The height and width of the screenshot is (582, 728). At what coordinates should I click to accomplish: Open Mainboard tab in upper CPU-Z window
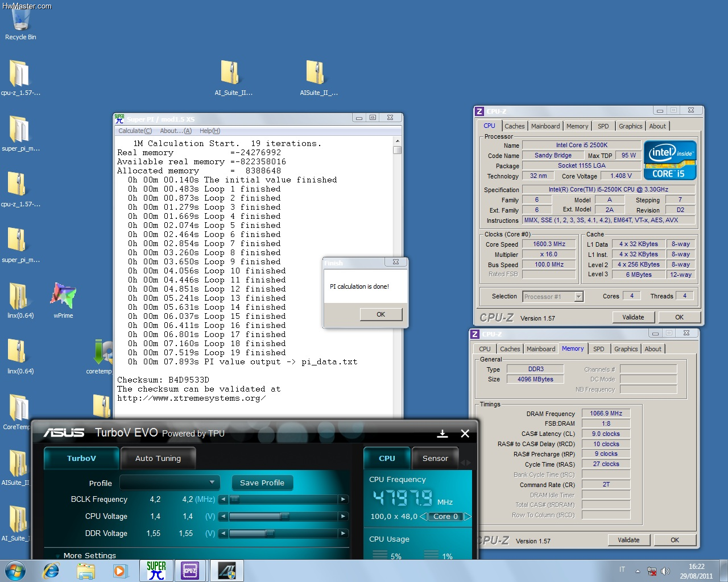(x=545, y=126)
